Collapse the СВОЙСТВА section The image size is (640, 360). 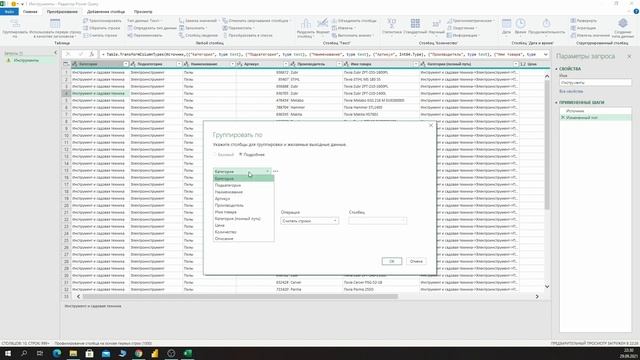pos(556,69)
